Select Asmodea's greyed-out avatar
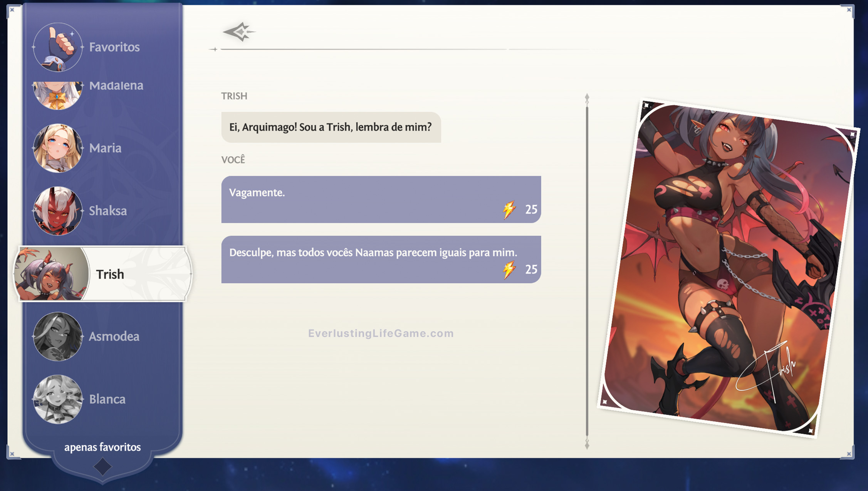The image size is (868, 491). coord(57,336)
